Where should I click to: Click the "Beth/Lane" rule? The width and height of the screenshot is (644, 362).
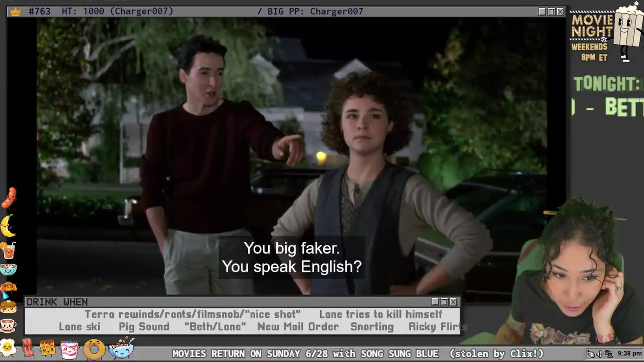215,327
